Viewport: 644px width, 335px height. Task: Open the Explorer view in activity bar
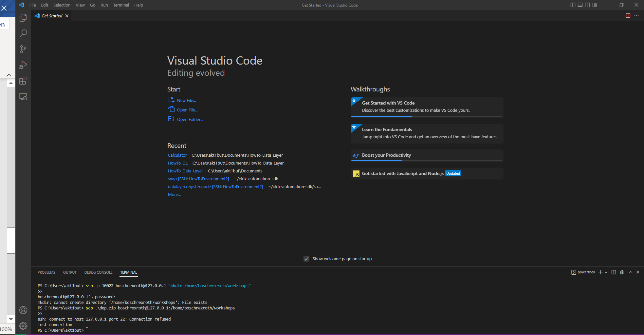pos(23,18)
